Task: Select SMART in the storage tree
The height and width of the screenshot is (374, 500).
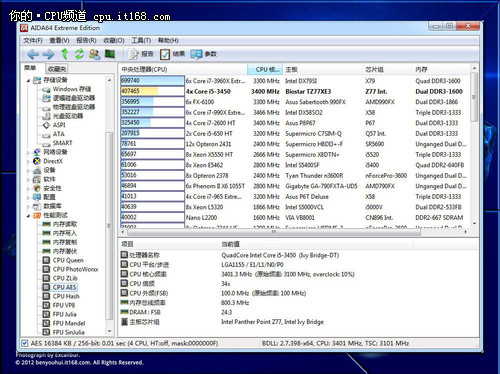Action: click(x=62, y=143)
